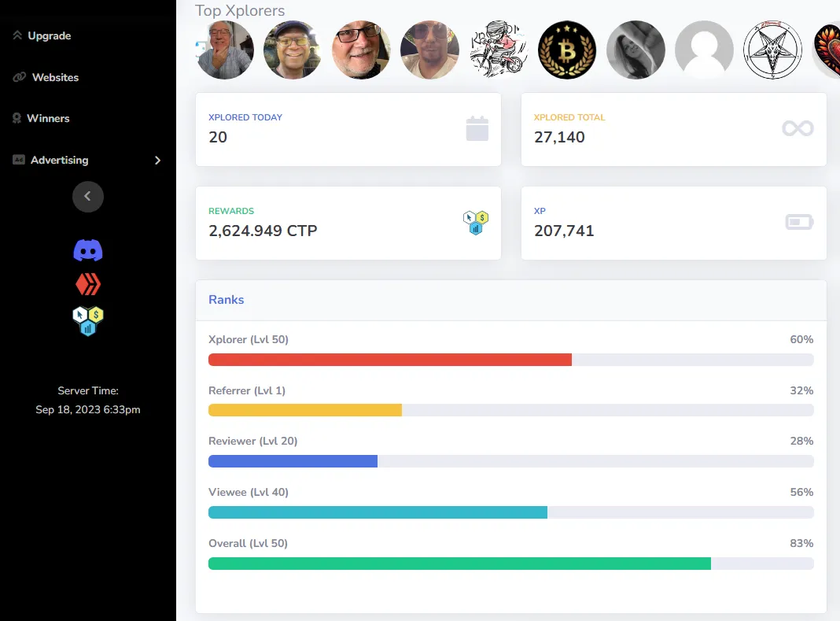Click the XPLORED TOTAL label
840x621 pixels.
569,117
